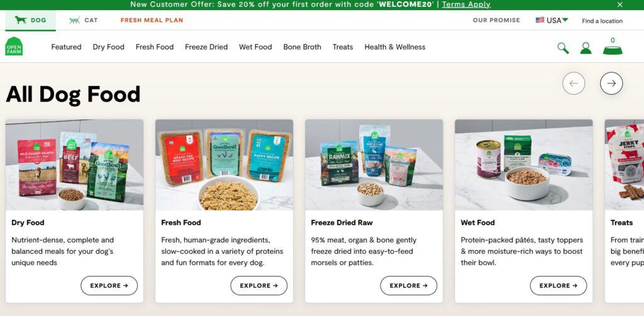Follow the Terms Apply link
Screen dimensions: 644x316
tap(466, 4)
